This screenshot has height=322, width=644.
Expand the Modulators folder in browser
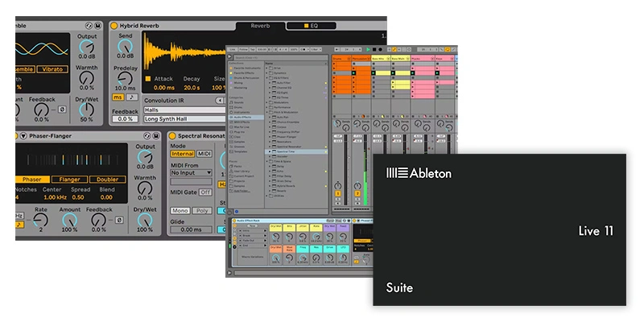point(266,102)
